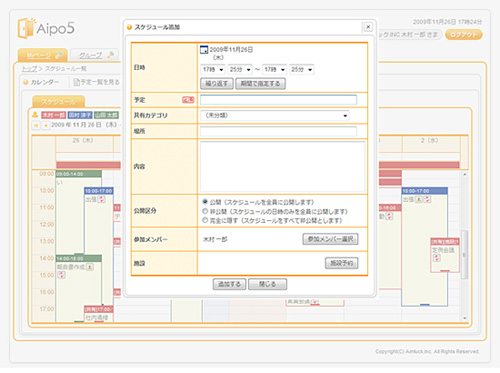The image size is (500, 373).
Task: Click the repeat icon on right 出張 entry
Action: [427, 199]
